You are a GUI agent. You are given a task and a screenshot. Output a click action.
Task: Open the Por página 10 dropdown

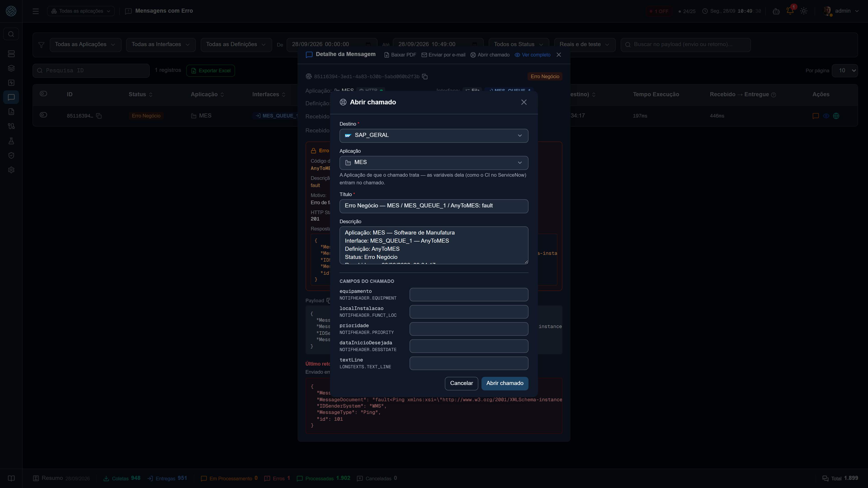click(844, 71)
